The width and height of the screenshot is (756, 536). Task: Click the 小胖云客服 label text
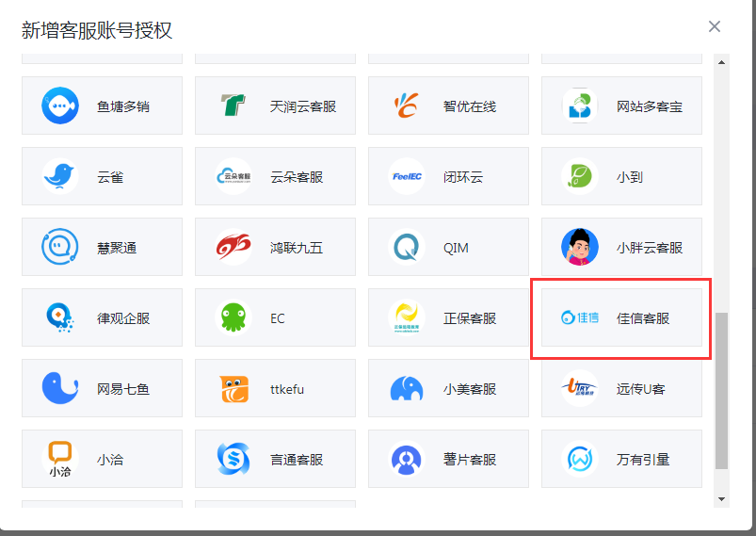[x=650, y=248]
